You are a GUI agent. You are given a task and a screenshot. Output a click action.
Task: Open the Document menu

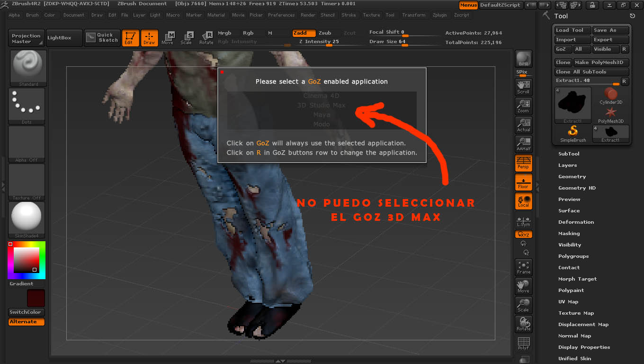tap(74, 15)
